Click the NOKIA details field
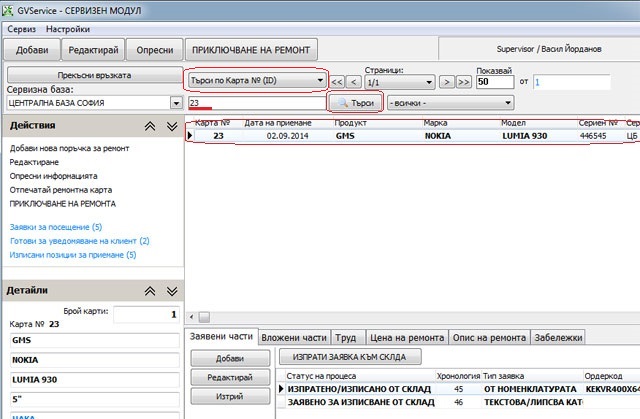 pos(95,360)
